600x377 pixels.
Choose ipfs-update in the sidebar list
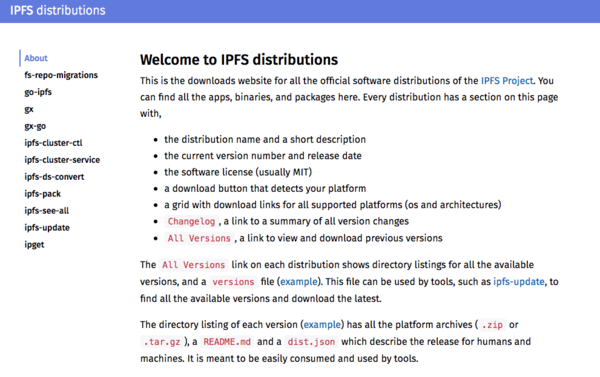coord(47,228)
